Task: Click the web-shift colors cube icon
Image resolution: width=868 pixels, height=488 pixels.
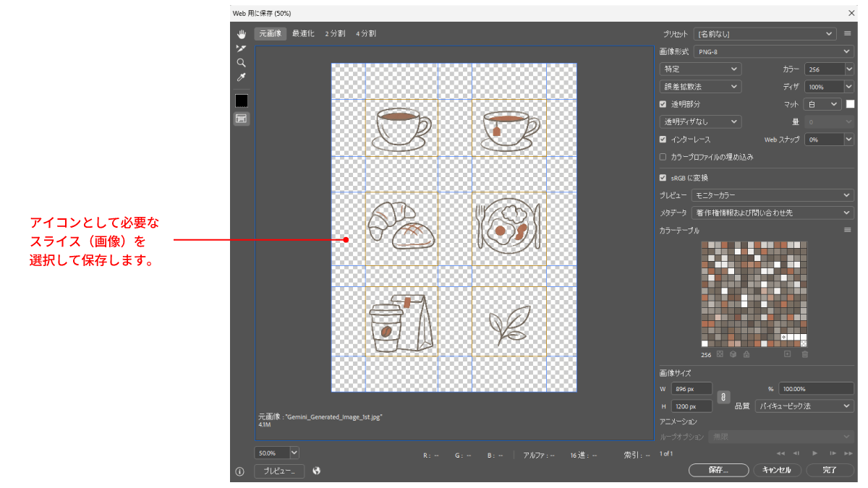Action: [733, 354]
